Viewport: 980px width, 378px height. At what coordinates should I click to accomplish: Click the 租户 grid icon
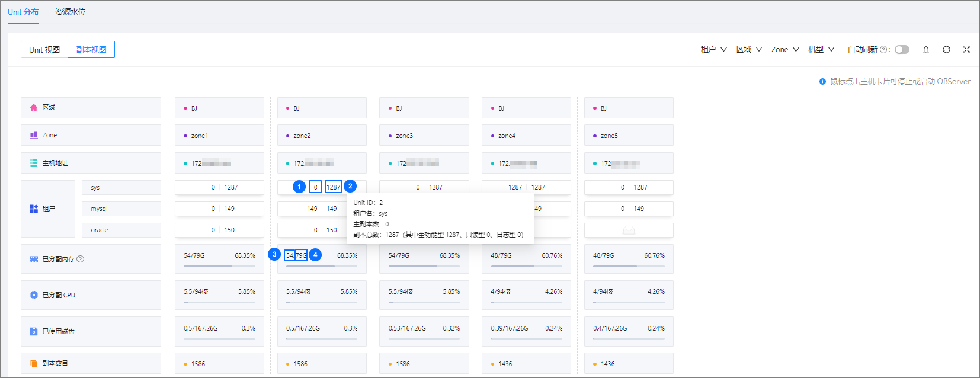tap(34, 209)
